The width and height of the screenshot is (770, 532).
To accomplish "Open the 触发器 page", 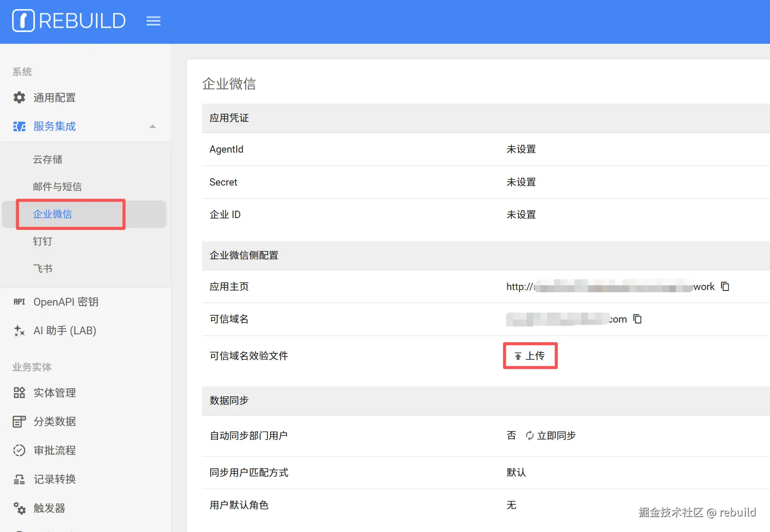I will [x=49, y=508].
